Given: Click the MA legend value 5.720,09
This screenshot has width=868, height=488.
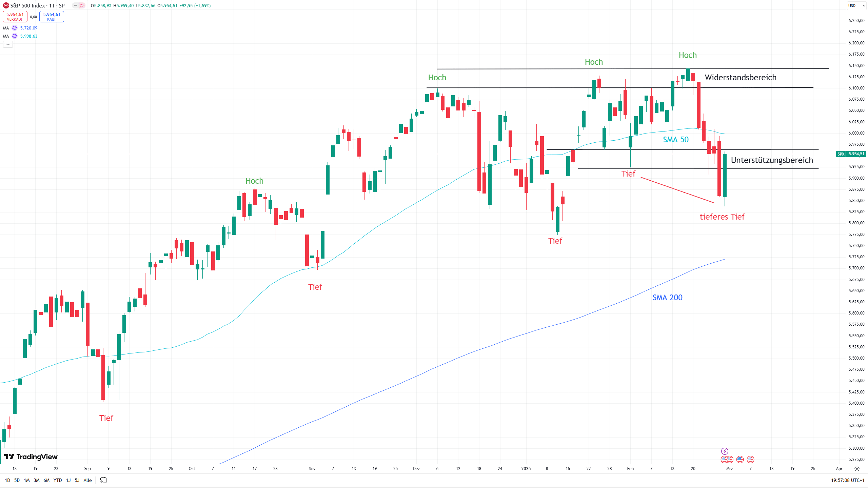Looking at the screenshot, I should [29, 28].
